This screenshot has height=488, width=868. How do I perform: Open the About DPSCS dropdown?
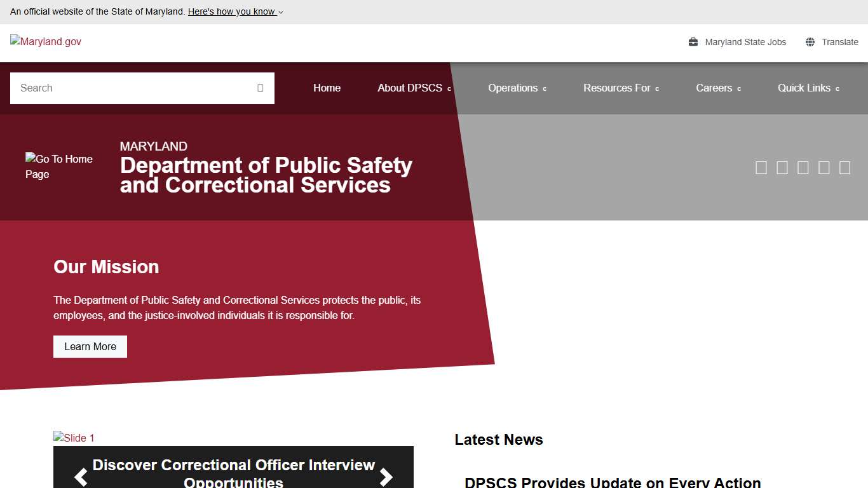pyautogui.click(x=410, y=88)
